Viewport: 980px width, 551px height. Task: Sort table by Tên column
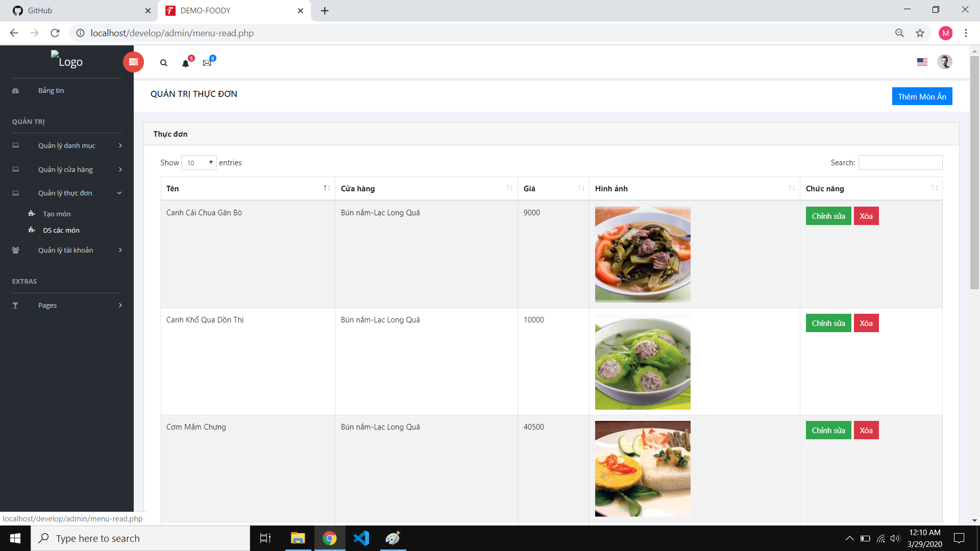[248, 189]
